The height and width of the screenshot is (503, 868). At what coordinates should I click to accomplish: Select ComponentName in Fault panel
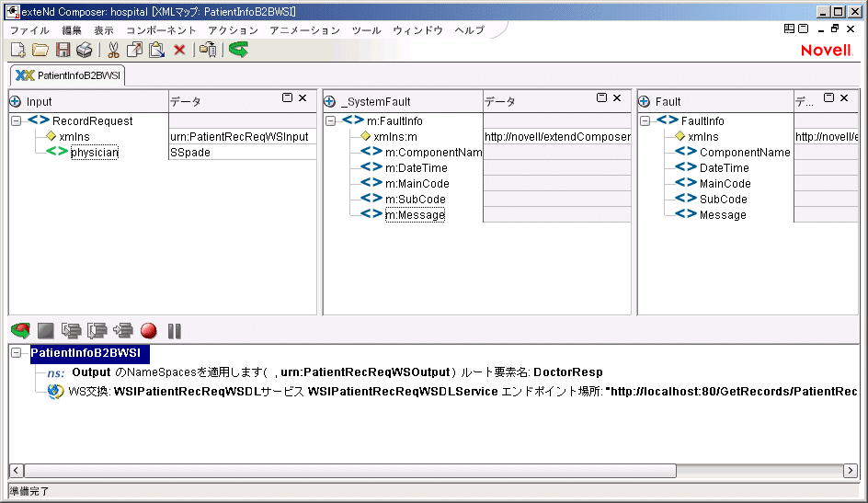coord(745,152)
